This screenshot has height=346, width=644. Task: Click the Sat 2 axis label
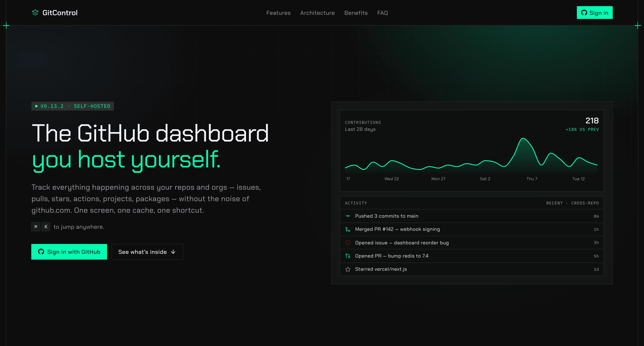coord(485,179)
